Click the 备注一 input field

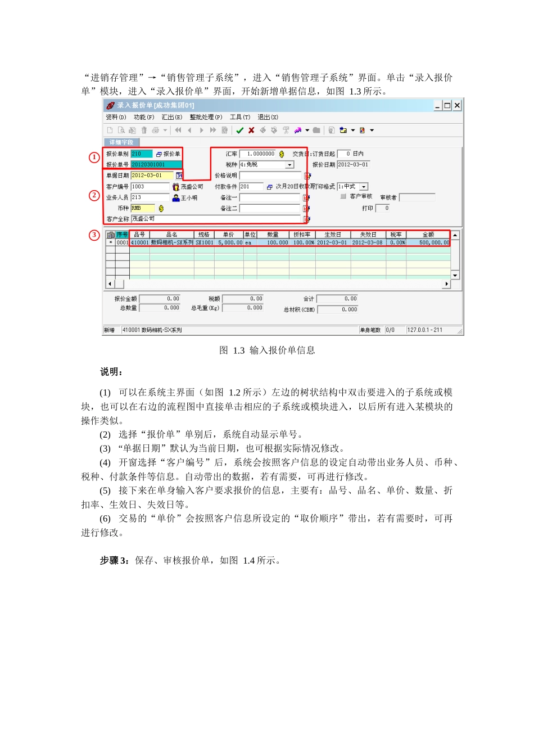[x=271, y=197]
